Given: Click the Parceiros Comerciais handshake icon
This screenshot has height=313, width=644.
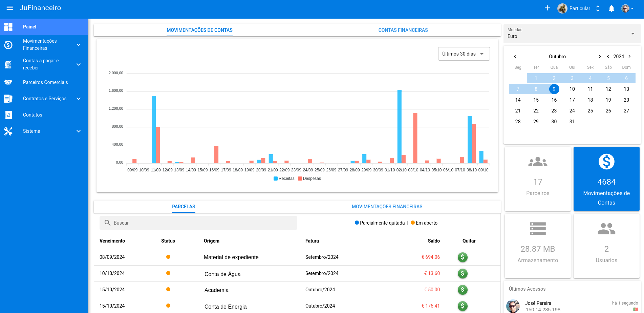Looking at the screenshot, I should pos(8,82).
